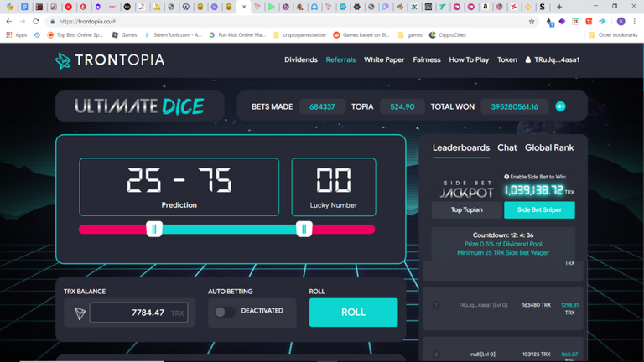Screen dimensions: 644x362
Task: Click the right prediction slider handle
Action: pyautogui.click(x=304, y=229)
